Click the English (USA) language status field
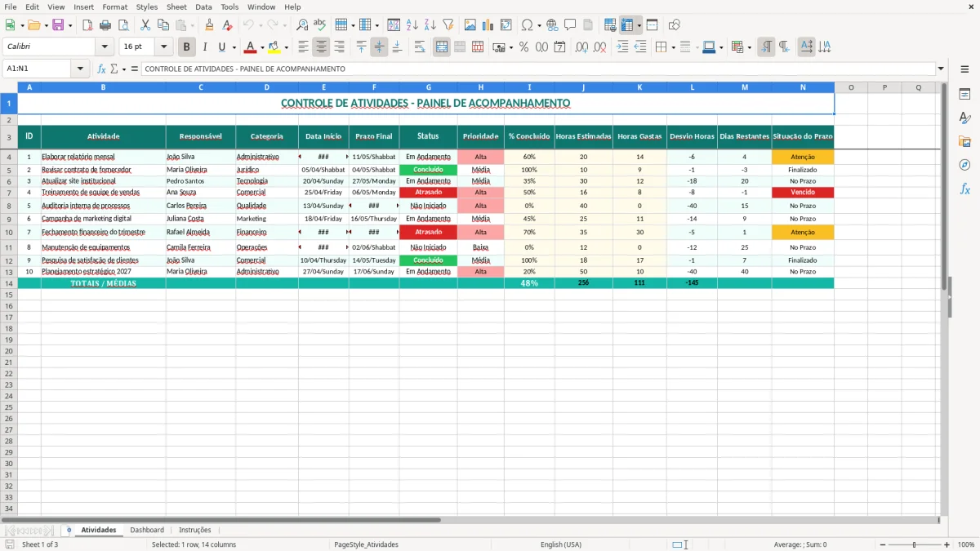 pos(561,544)
